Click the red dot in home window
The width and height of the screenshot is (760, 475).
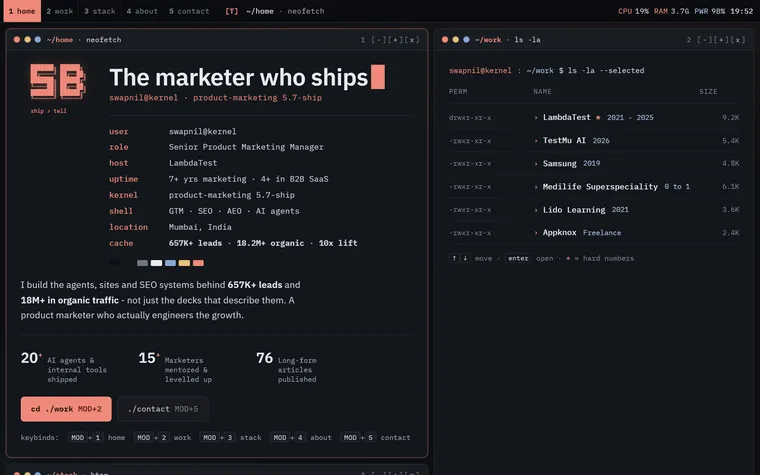(x=17, y=40)
